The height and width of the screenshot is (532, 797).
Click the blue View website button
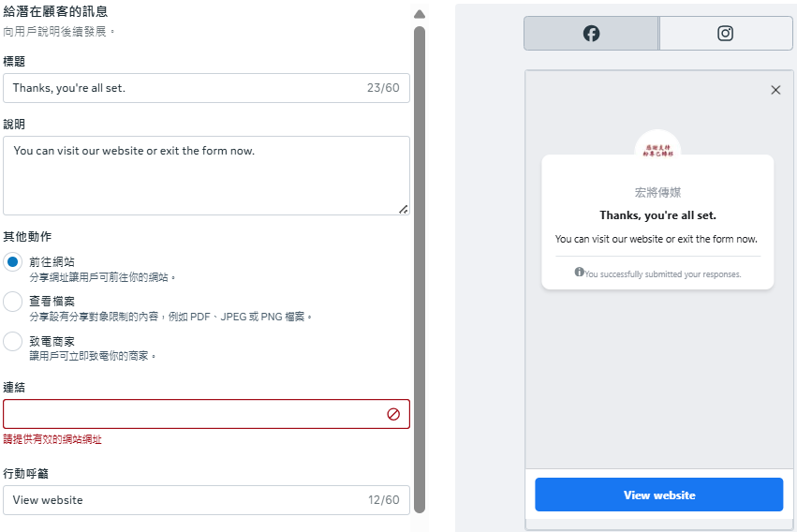pyautogui.click(x=658, y=495)
